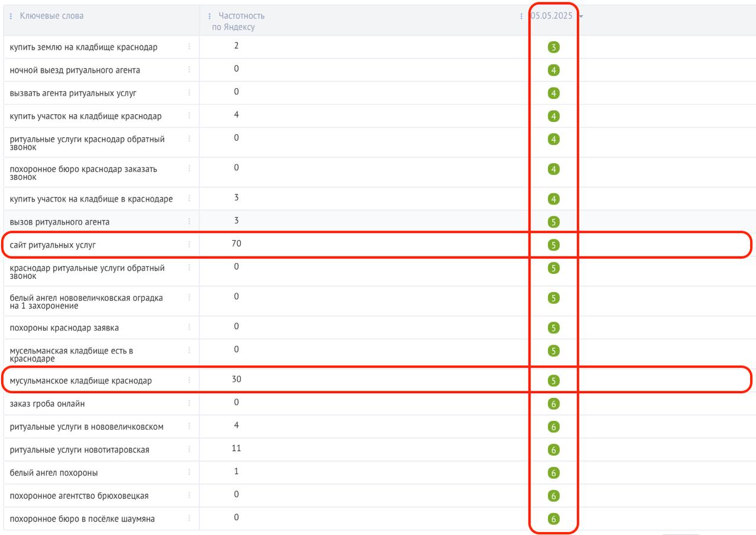
Task: Open row options for "ночной выезд ритуального агента"
Action: pos(189,70)
